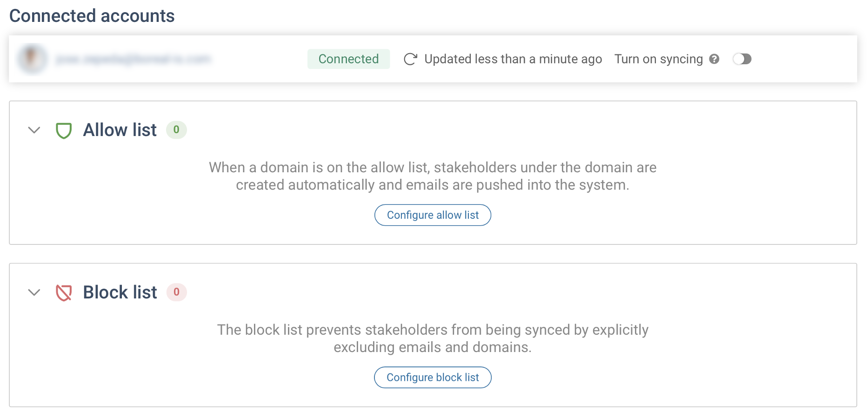Click the help icon beside Turn on syncing
Viewport: 868px width, 419px height.
coord(714,59)
